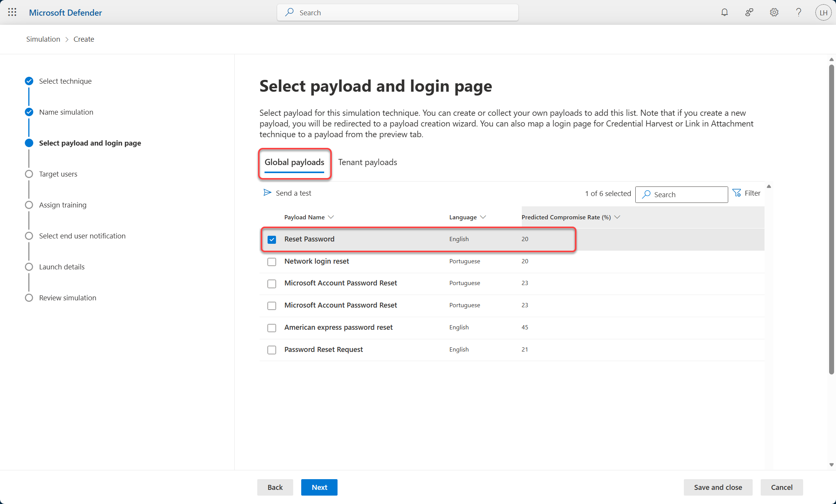The height and width of the screenshot is (504, 836).
Task: Check the Network login reset checkbox
Action: 272,262
